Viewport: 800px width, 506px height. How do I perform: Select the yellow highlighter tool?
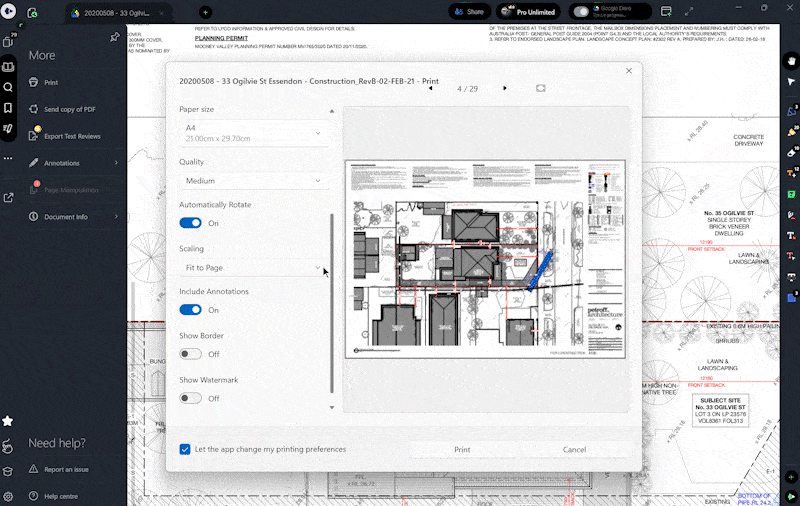[x=791, y=132]
